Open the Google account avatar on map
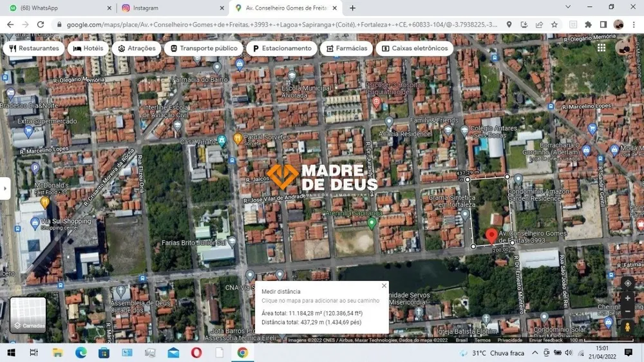Viewport: 644px width, 362px height. (623, 48)
